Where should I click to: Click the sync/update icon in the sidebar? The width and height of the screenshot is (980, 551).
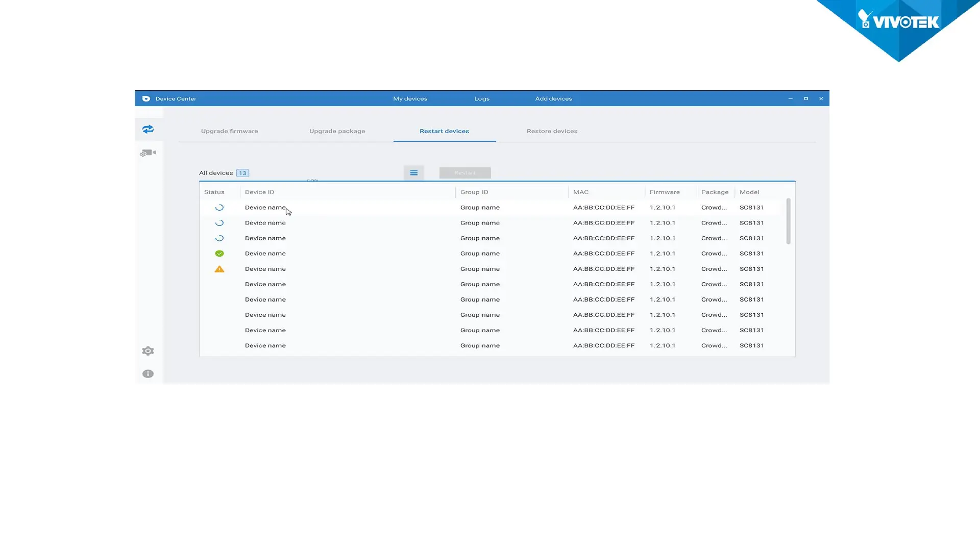pos(148,129)
